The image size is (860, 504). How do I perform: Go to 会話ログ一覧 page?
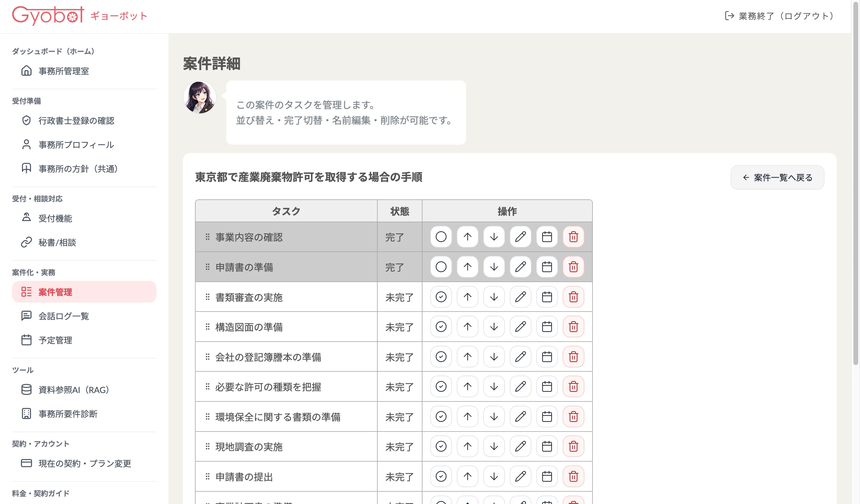[x=63, y=316]
